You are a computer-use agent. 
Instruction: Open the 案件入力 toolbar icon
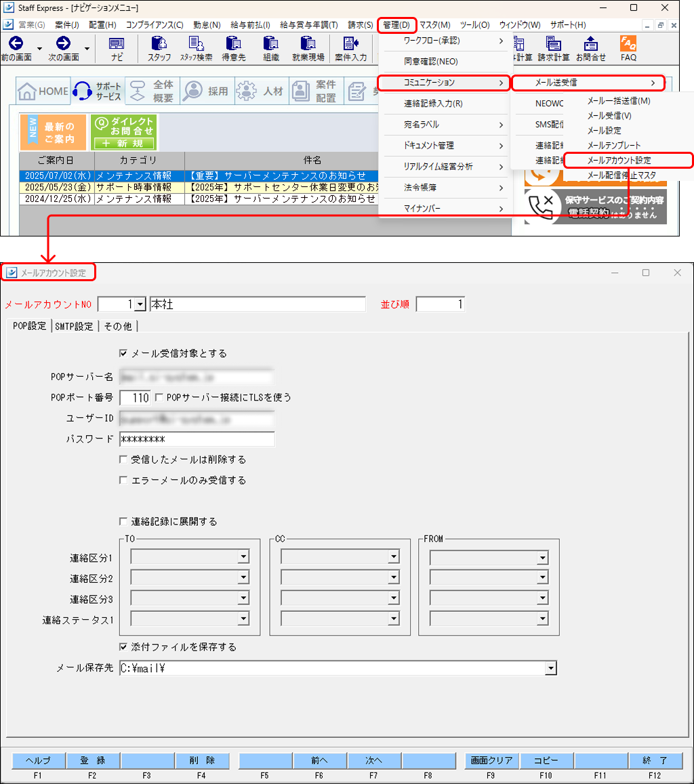[350, 49]
